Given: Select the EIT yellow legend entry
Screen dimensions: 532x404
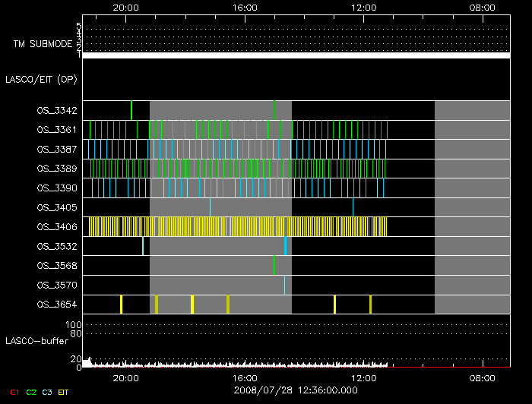Looking at the screenshot, I should coord(64,393).
